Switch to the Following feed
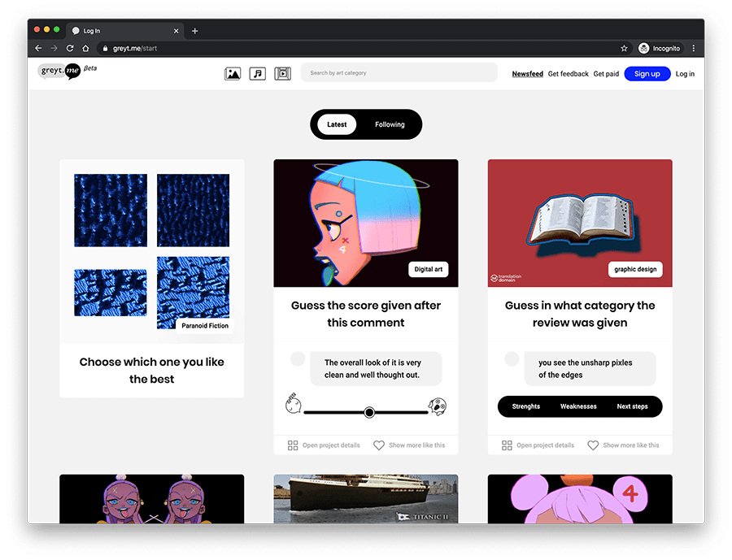The width and height of the screenshot is (732, 560). click(390, 124)
